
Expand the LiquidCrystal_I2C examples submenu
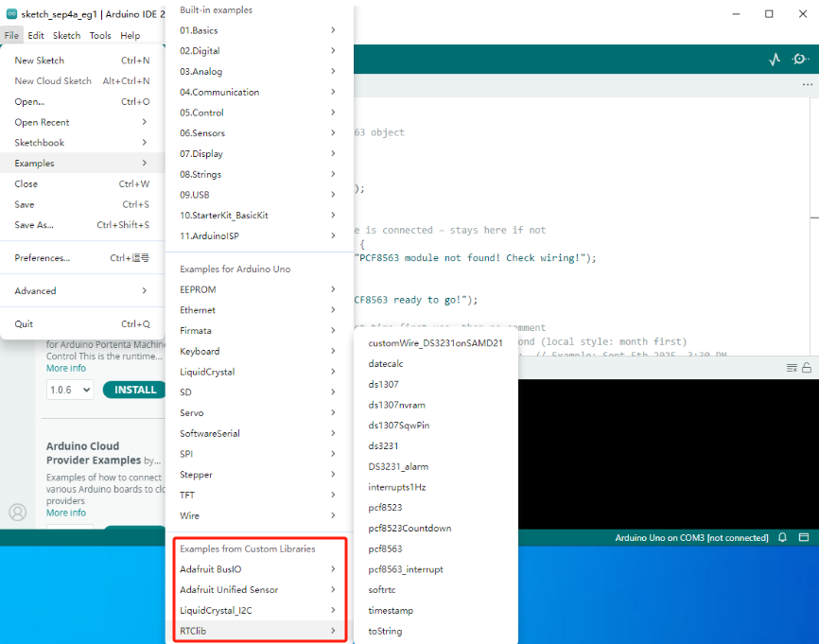point(255,610)
